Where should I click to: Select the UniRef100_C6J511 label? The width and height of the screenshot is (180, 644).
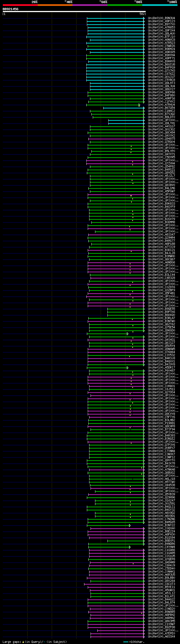coord(161,389)
